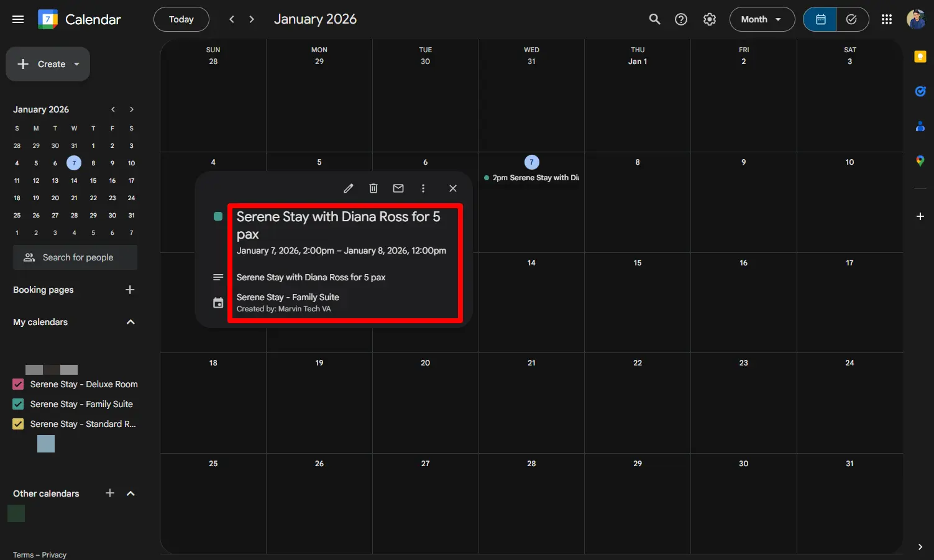The width and height of the screenshot is (934, 560).
Task: Open Google Keep from right sidebar
Action: pos(920,57)
